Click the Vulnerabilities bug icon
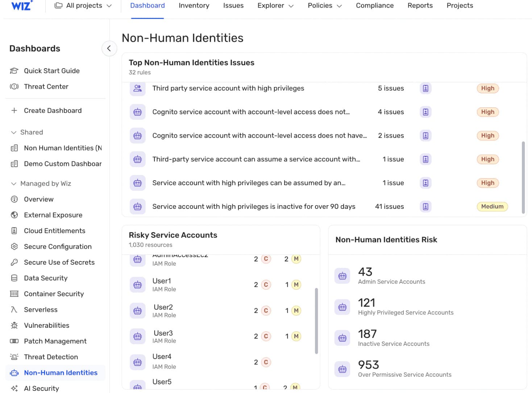The height and width of the screenshot is (393, 532). 14,326
